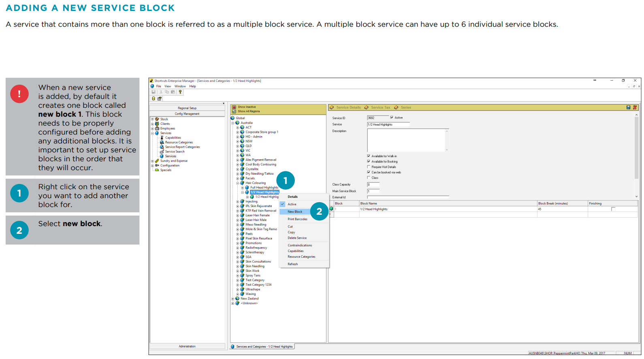Click the red close icon in Service Details bar

[x=635, y=107]
